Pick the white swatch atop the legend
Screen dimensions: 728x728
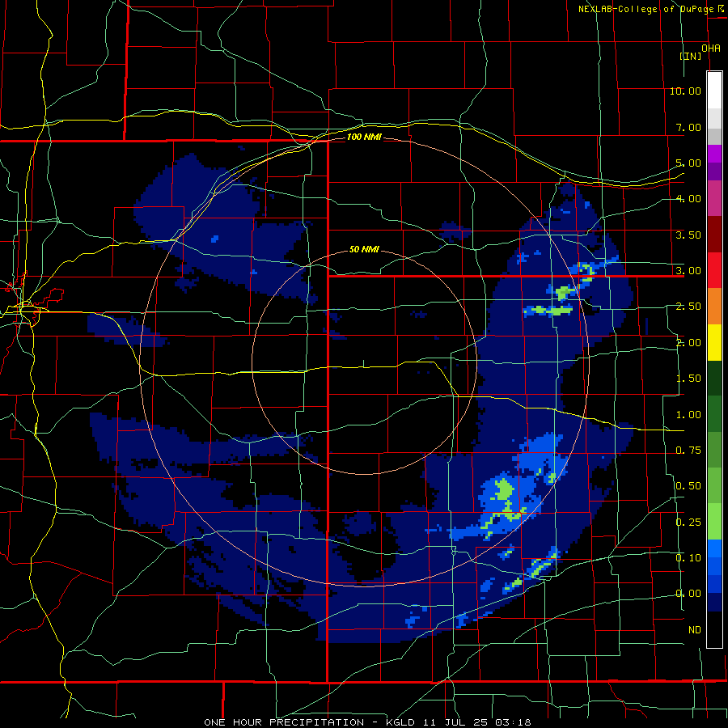pos(714,91)
